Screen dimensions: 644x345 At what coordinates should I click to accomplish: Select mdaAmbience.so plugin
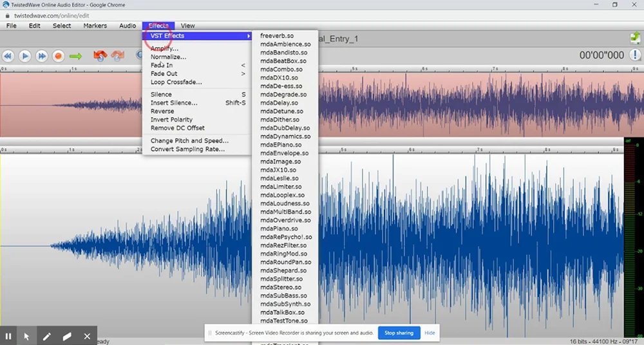285,44
